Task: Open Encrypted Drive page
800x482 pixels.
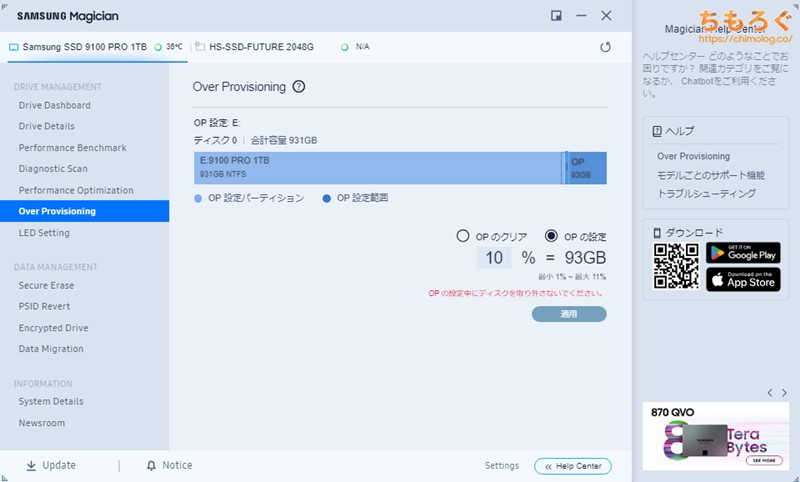Action: [x=54, y=327]
